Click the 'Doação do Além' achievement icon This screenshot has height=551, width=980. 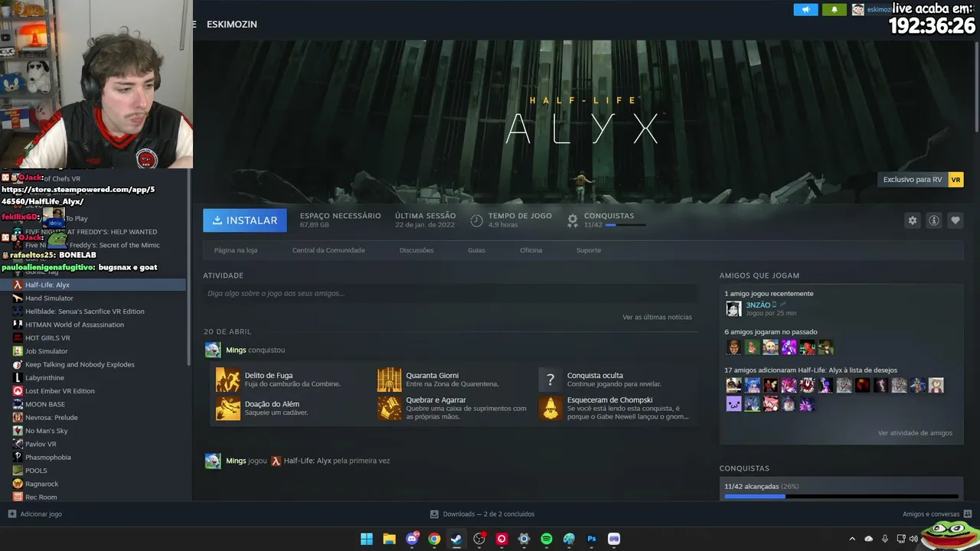pyautogui.click(x=227, y=408)
